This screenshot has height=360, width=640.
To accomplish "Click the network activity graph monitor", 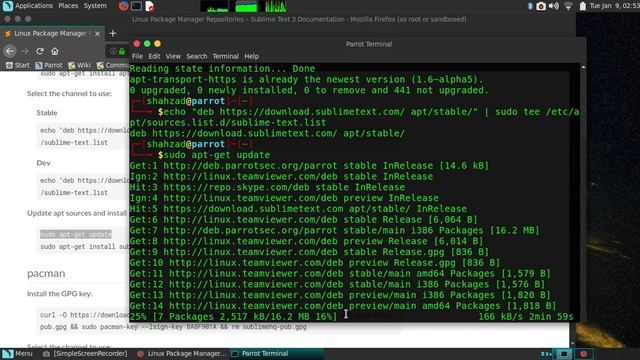I will click(x=276, y=6).
